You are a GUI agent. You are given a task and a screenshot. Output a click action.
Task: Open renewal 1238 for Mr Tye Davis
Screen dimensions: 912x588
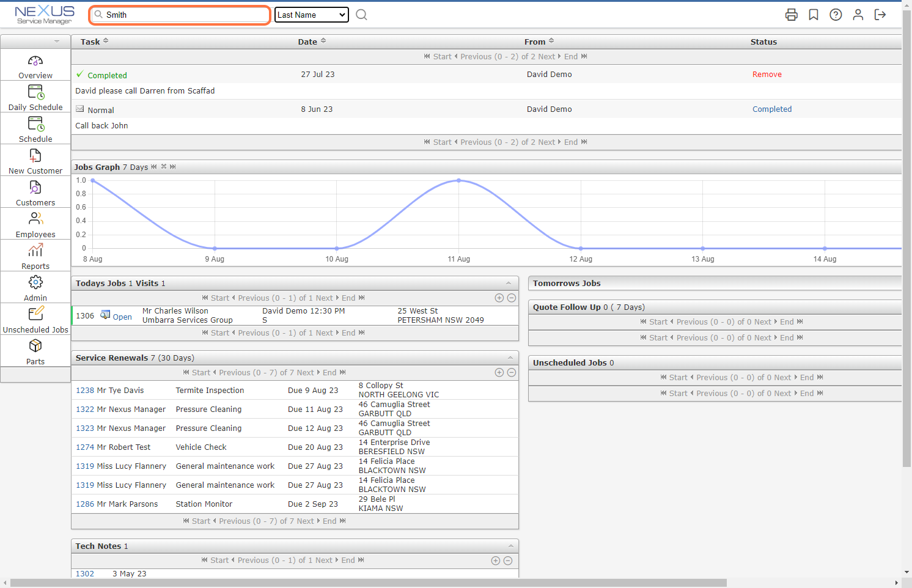pyautogui.click(x=84, y=390)
